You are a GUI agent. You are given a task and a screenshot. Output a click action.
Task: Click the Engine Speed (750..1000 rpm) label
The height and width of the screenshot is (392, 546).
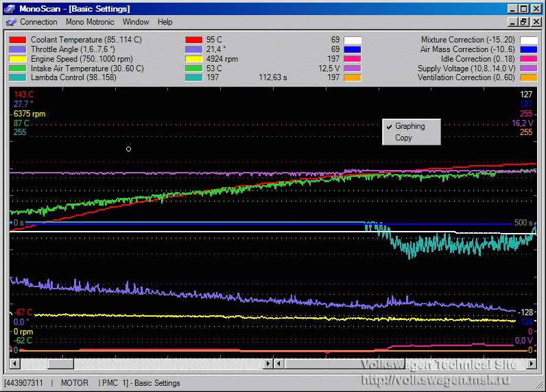coord(82,59)
